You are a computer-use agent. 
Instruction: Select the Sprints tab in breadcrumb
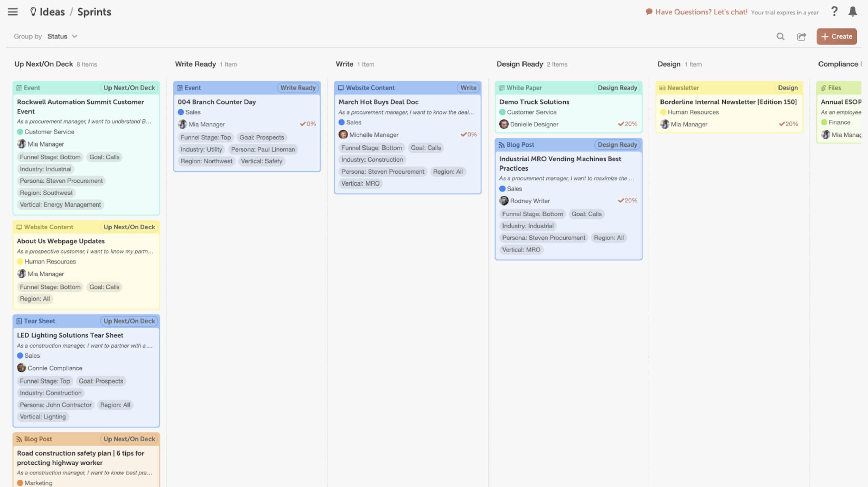pos(94,12)
